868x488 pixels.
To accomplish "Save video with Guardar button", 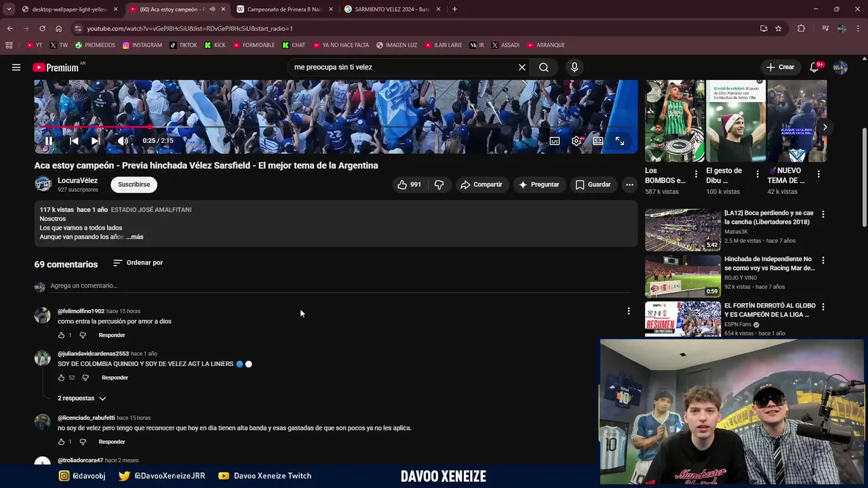I will [593, 184].
